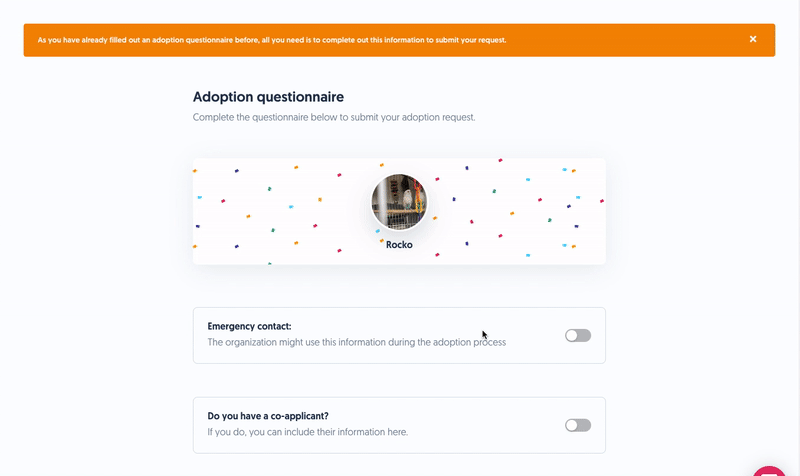Click the co-applicant description text
The height and width of the screenshot is (476, 800).
tap(308, 432)
